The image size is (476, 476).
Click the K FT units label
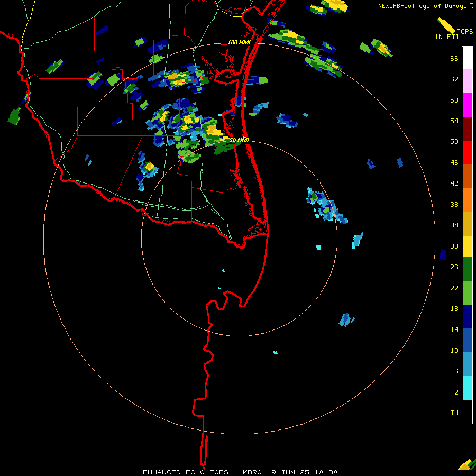coord(447,37)
